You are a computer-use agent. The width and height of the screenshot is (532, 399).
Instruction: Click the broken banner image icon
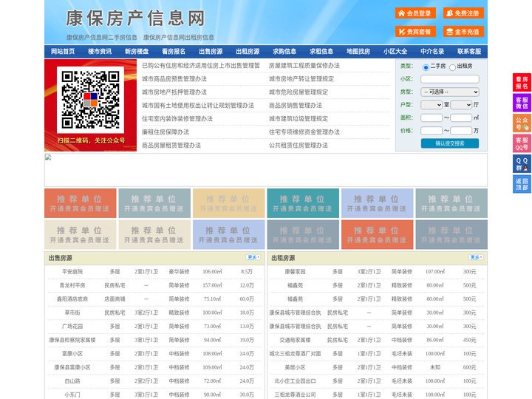[x=48, y=157]
